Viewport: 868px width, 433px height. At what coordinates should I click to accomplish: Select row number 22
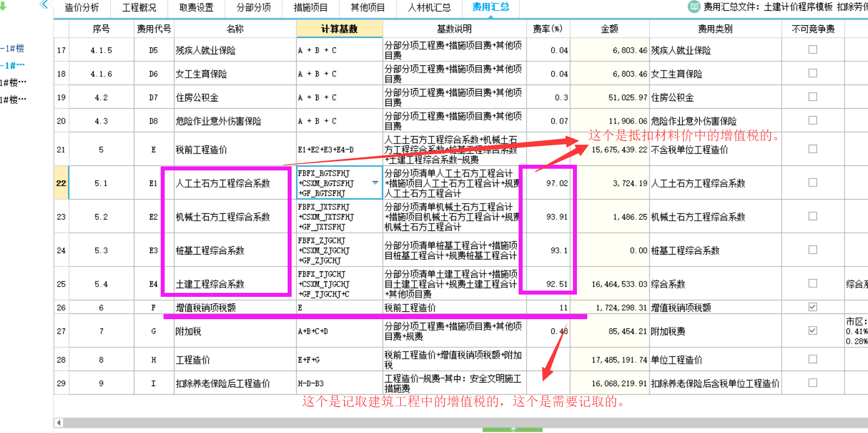point(61,183)
